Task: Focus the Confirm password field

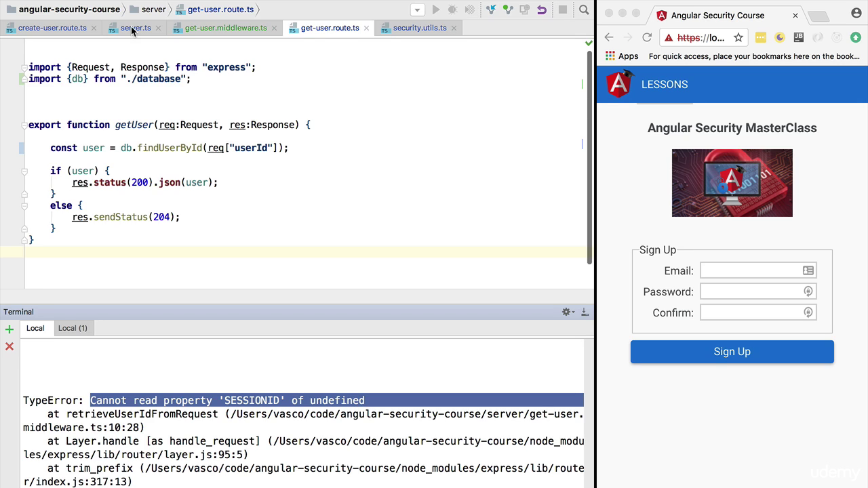Action: 758,312
